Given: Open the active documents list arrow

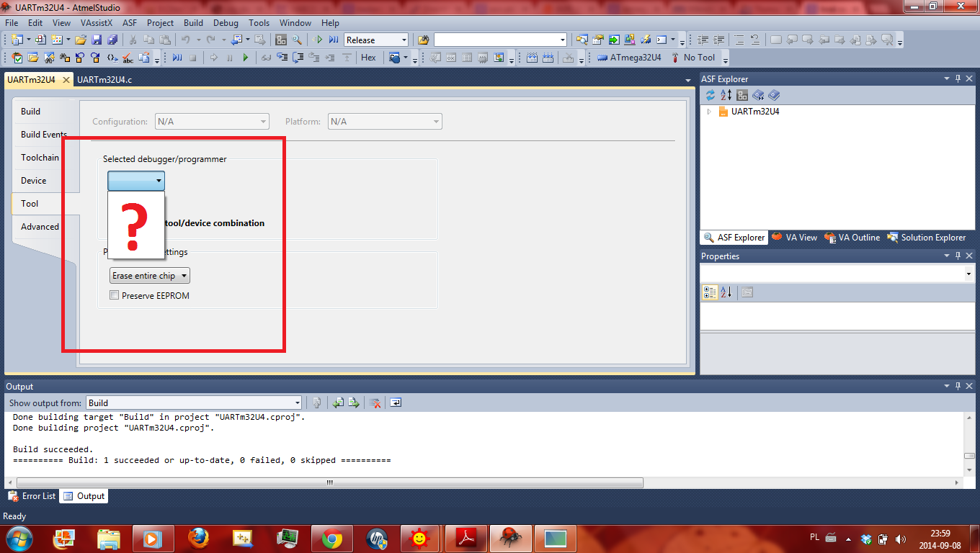Looking at the screenshot, I should tap(687, 80).
